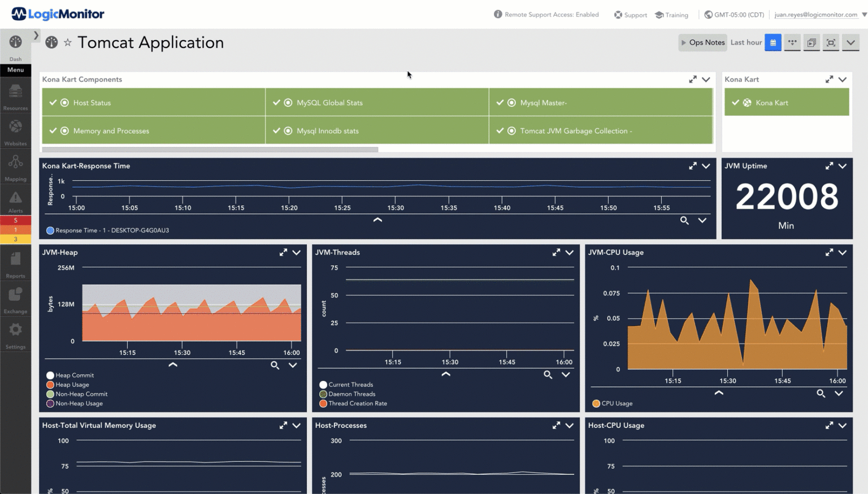Open the Alerts warning icon

coord(15,198)
